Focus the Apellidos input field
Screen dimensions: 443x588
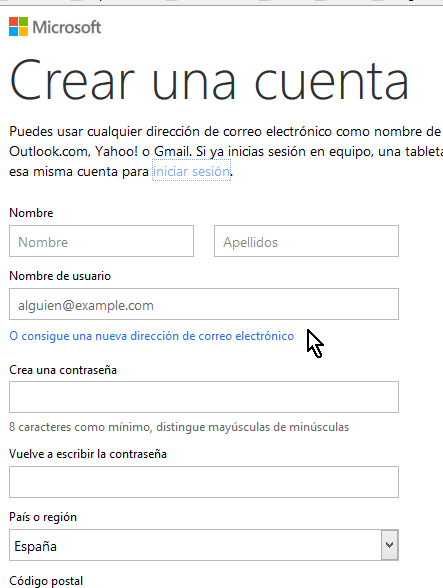coord(306,241)
